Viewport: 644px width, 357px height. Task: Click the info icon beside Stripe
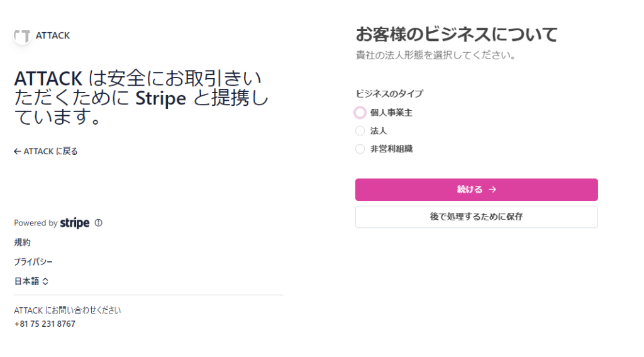[98, 223]
